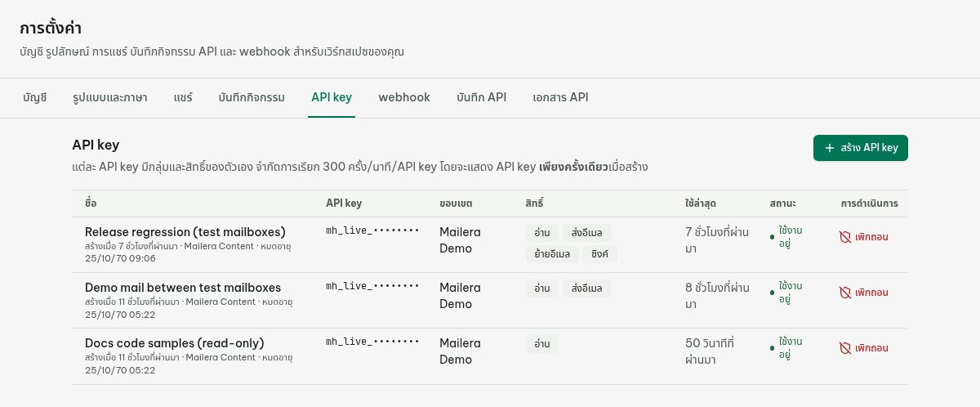
Task: Select the webhook tab
Action: 404,97
